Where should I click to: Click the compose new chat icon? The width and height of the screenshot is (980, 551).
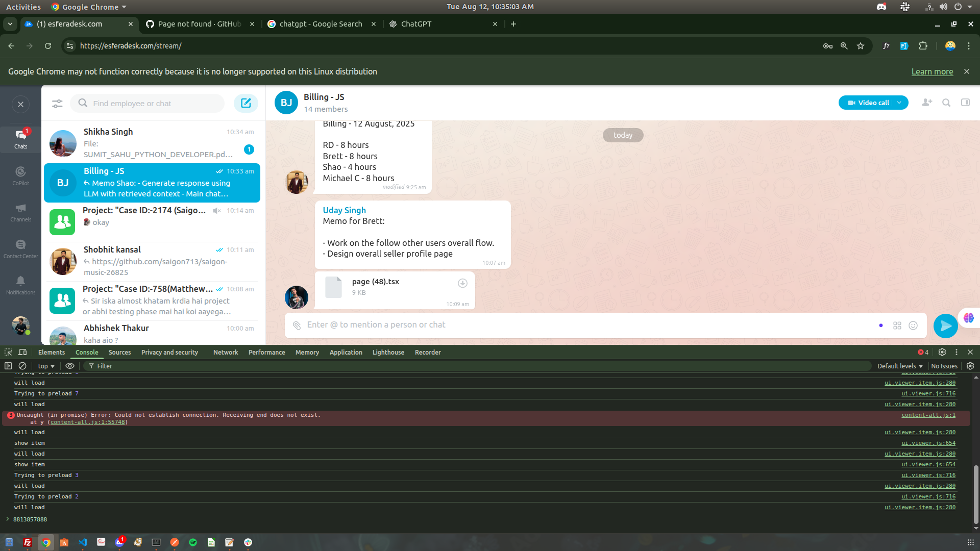pyautogui.click(x=246, y=103)
